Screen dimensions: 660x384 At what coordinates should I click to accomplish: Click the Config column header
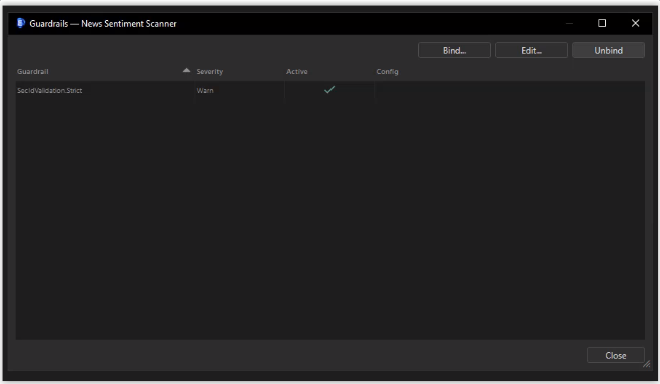509,72
